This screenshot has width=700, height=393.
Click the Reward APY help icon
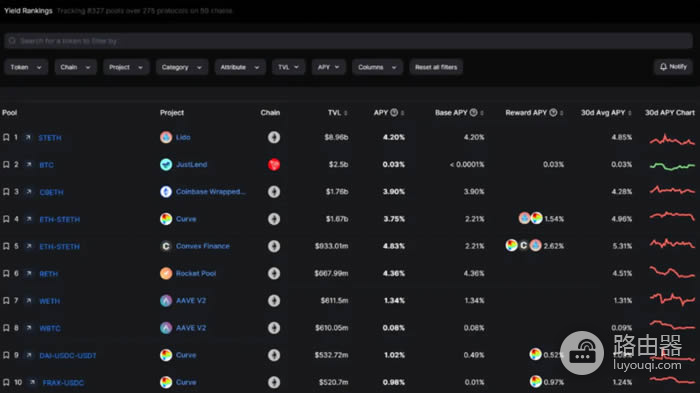(x=553, y=113)
